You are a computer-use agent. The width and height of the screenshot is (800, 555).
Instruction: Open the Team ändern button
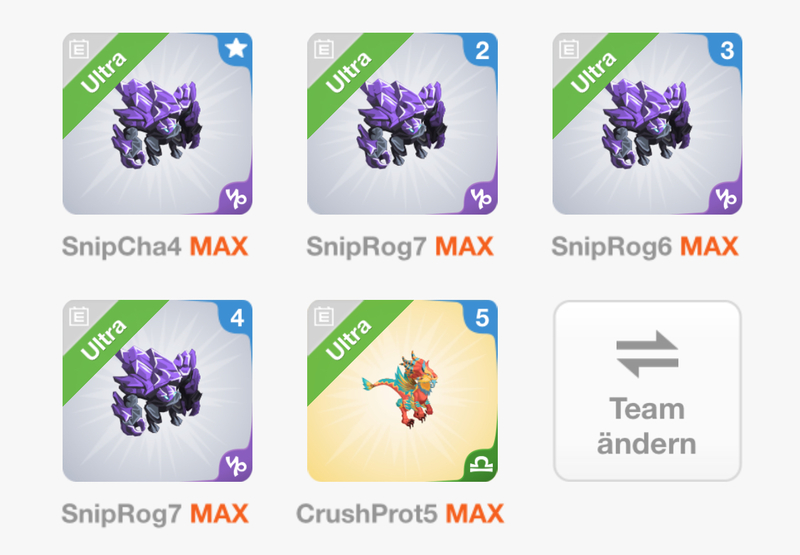tap(647, 391)
